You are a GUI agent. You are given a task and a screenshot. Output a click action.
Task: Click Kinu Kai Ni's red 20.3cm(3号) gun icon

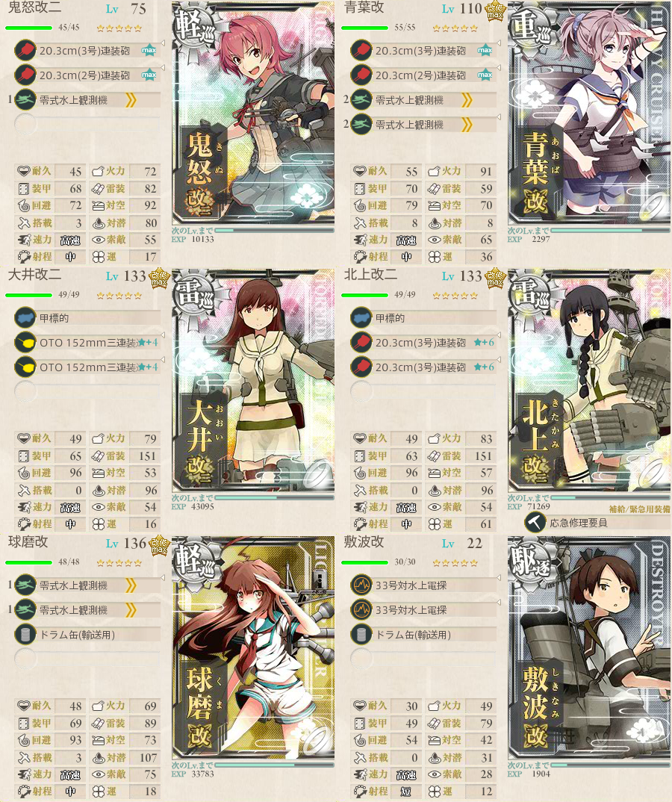[x=25, y=51]
